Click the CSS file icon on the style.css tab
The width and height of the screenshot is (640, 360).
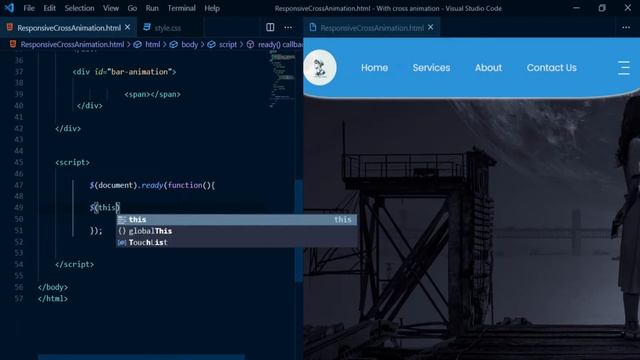[147, 27]
